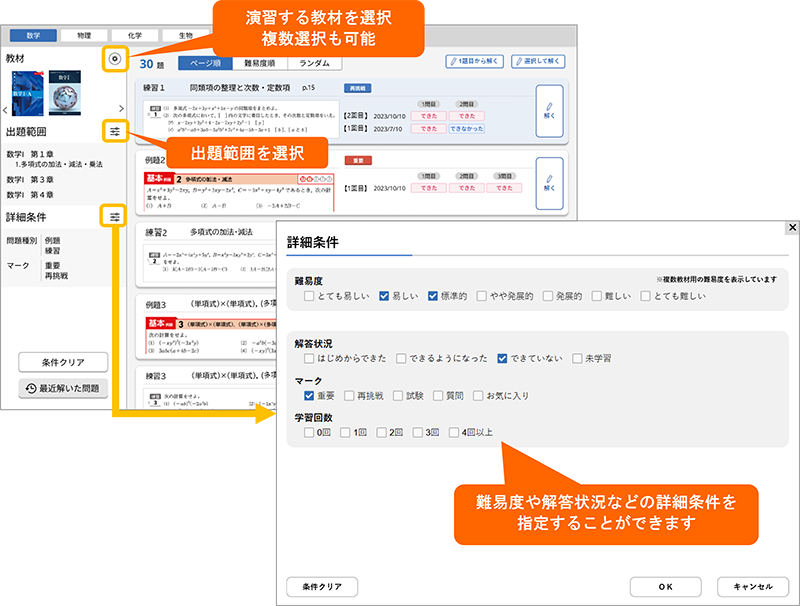Click 最近解いた問題 history button

63,388
